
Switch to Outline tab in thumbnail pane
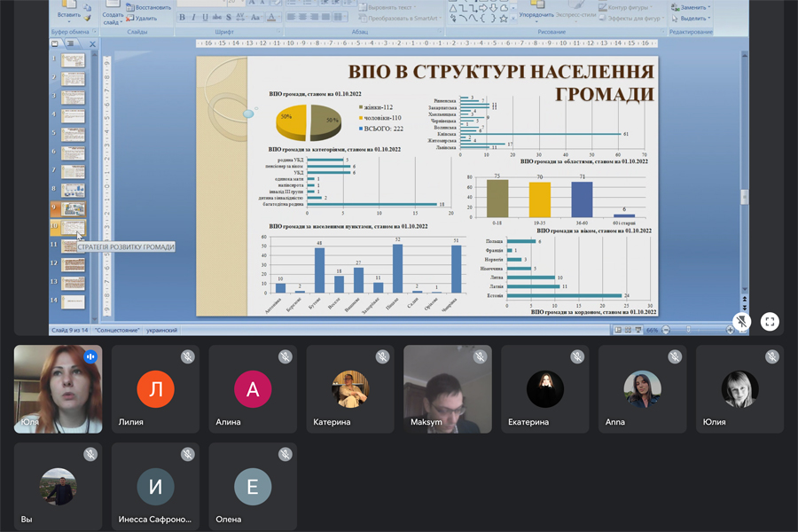click(71, 43)
